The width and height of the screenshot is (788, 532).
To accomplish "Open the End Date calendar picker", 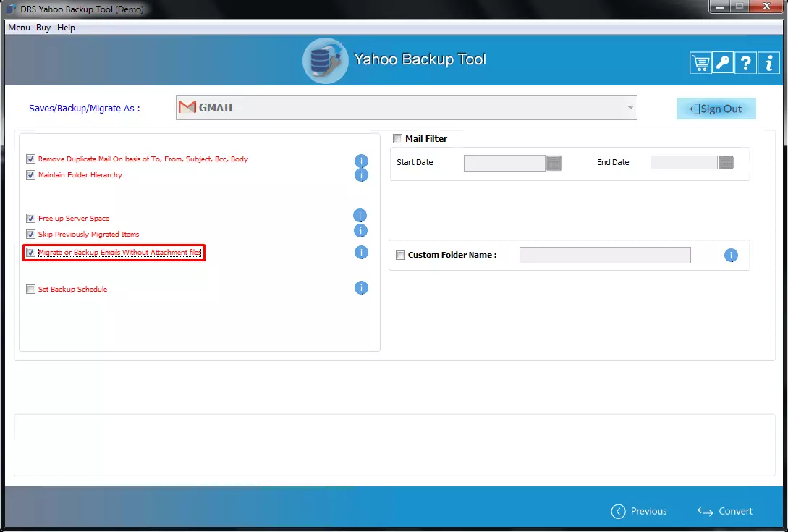I will click(726, 162).
